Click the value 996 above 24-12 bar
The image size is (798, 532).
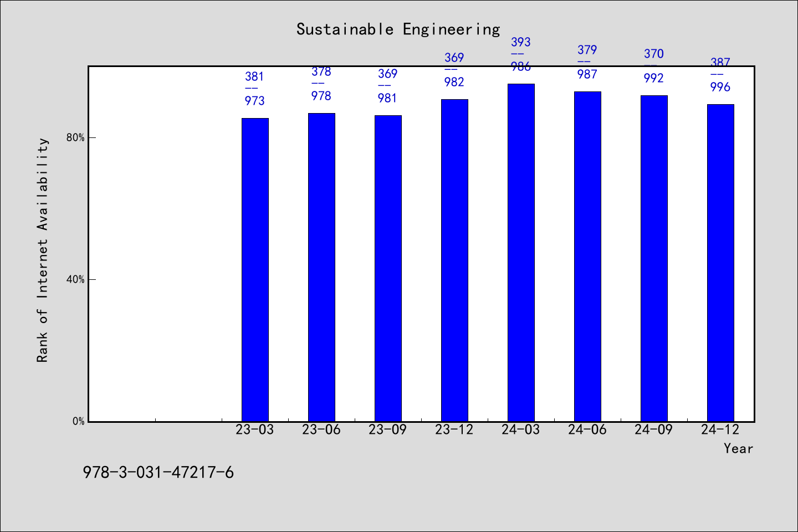(x=720, y=87)
